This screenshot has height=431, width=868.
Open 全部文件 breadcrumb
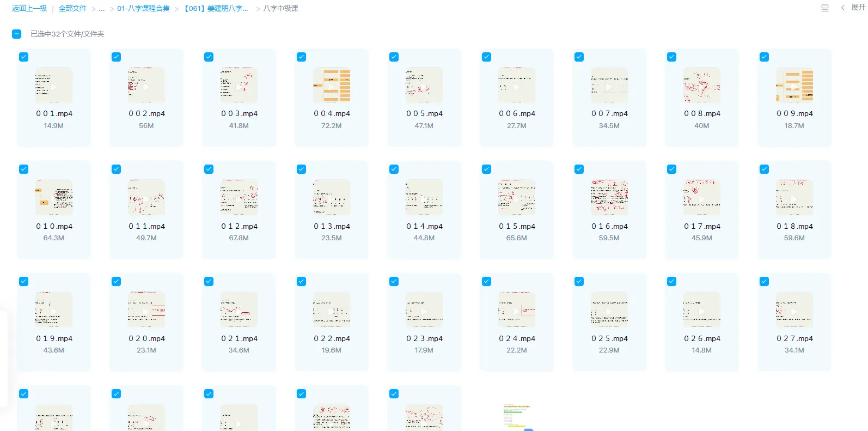click(73, 8)
